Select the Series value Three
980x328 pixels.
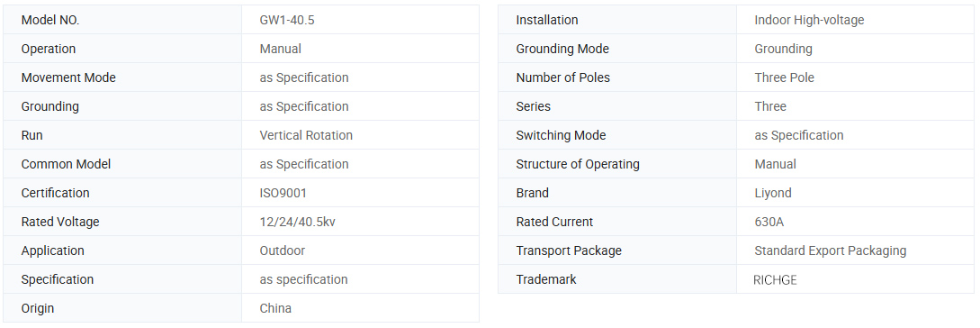(x=770, y=106)
